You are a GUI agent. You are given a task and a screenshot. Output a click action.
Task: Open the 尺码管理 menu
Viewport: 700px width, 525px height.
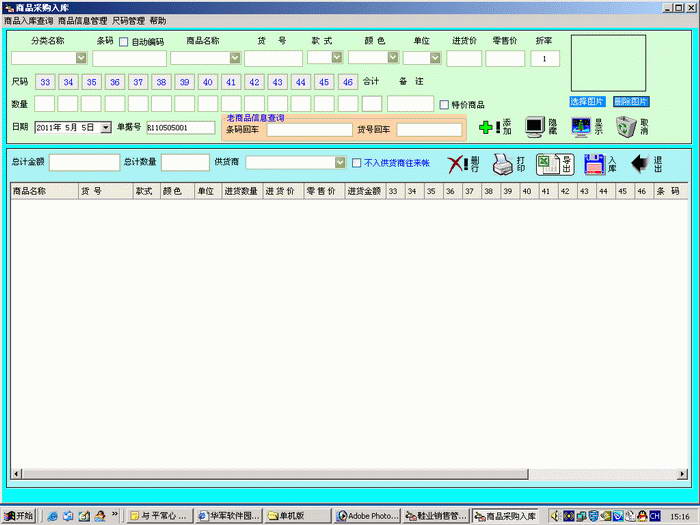coord(128,21)
